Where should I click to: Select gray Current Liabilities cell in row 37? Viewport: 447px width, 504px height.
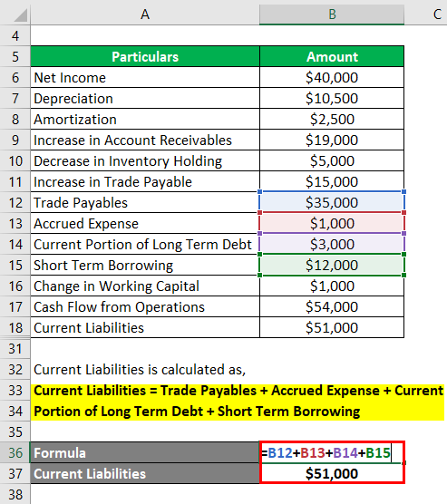coord(145,473)
